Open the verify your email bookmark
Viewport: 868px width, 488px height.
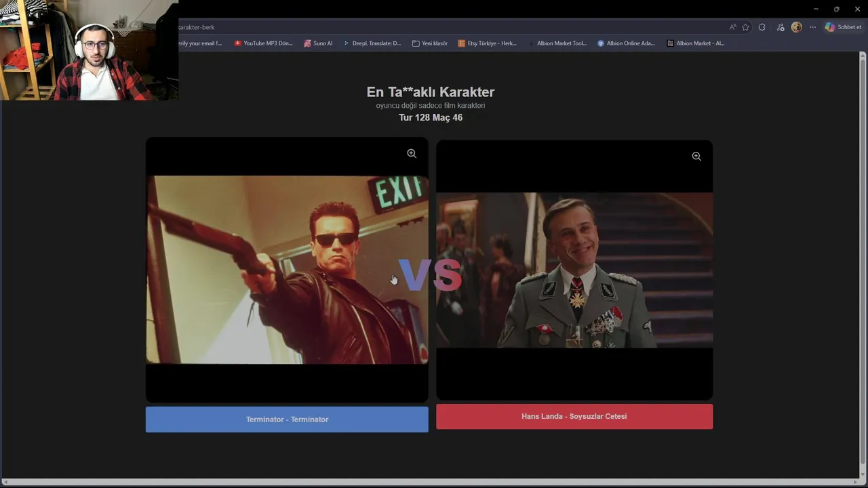pyautogui.click(x=200, y=43)
